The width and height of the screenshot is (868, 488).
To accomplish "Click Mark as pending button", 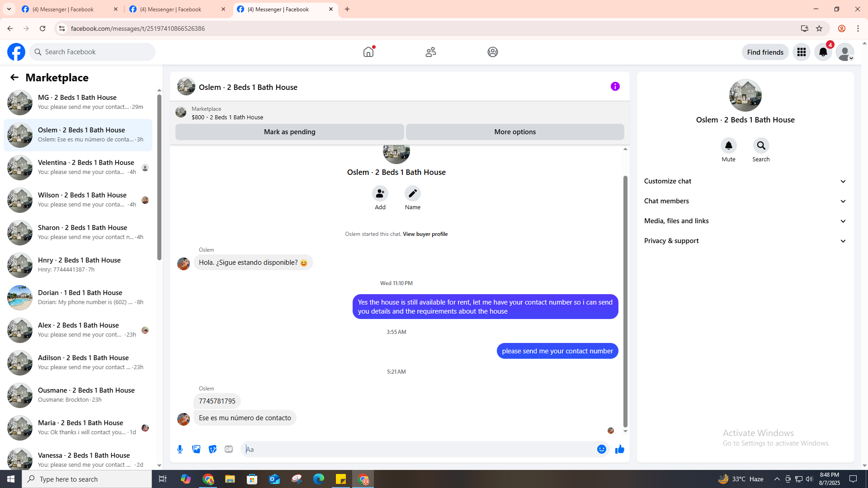I will (x=290, y=132).
